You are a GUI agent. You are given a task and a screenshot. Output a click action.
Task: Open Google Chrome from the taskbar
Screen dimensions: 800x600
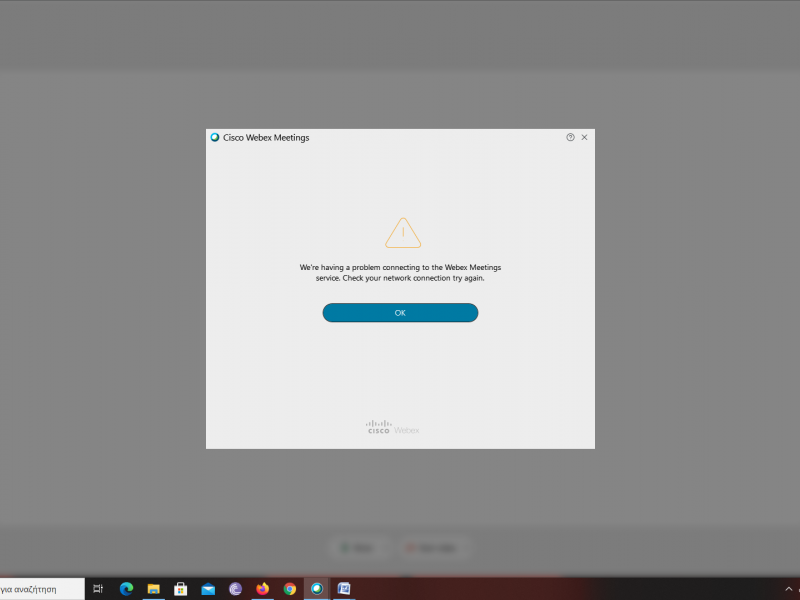tap(289, 588)
